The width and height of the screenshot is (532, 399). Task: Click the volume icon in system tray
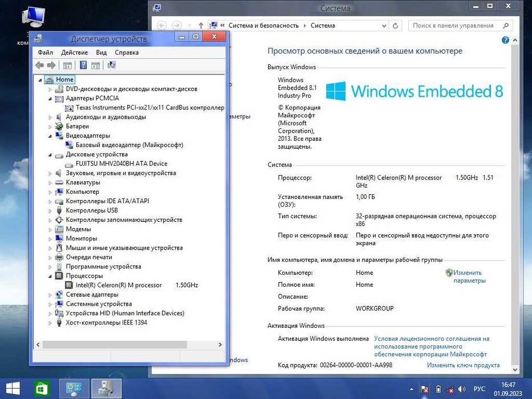pyautogui.click(x=461, y=389)
